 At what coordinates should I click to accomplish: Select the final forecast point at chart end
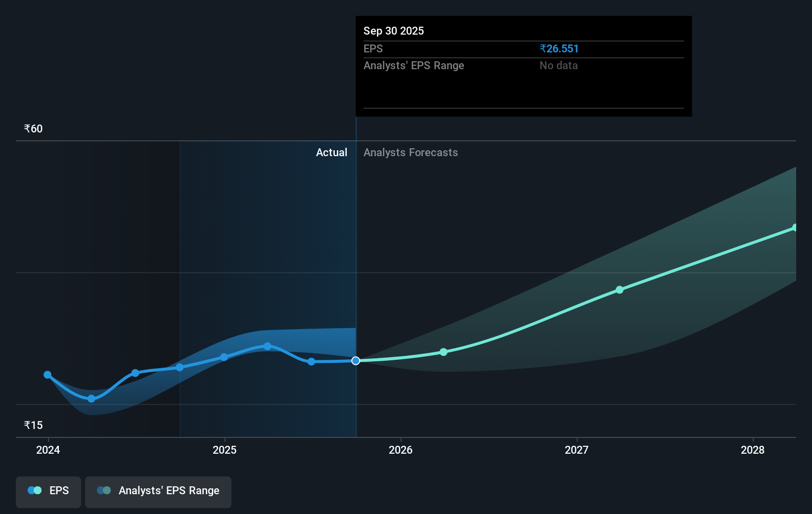click(795, 227)
